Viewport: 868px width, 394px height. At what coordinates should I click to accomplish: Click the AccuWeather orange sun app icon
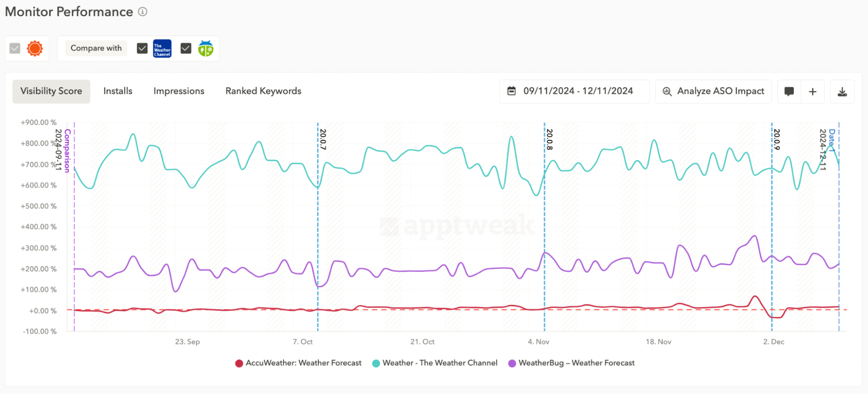(35, 48)
